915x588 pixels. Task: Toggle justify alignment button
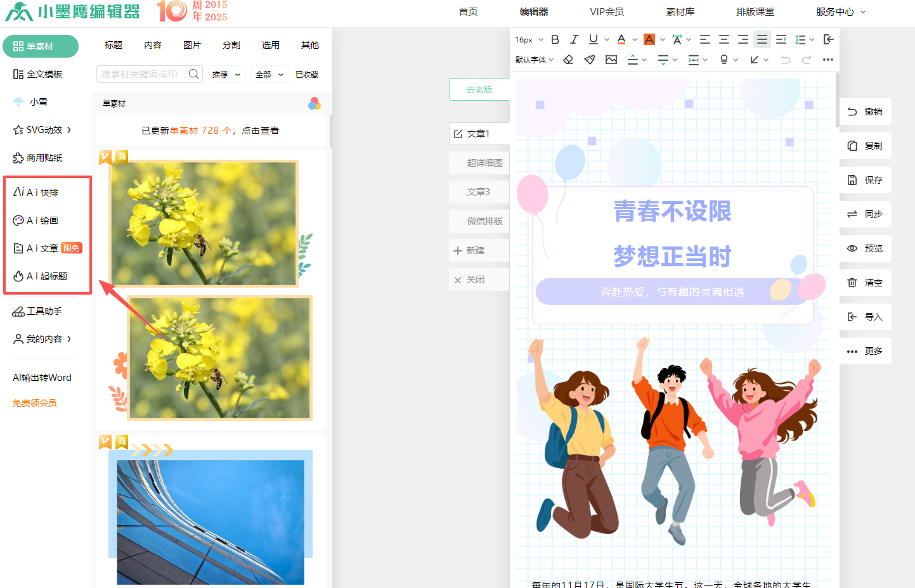click(x=762, y=39)
